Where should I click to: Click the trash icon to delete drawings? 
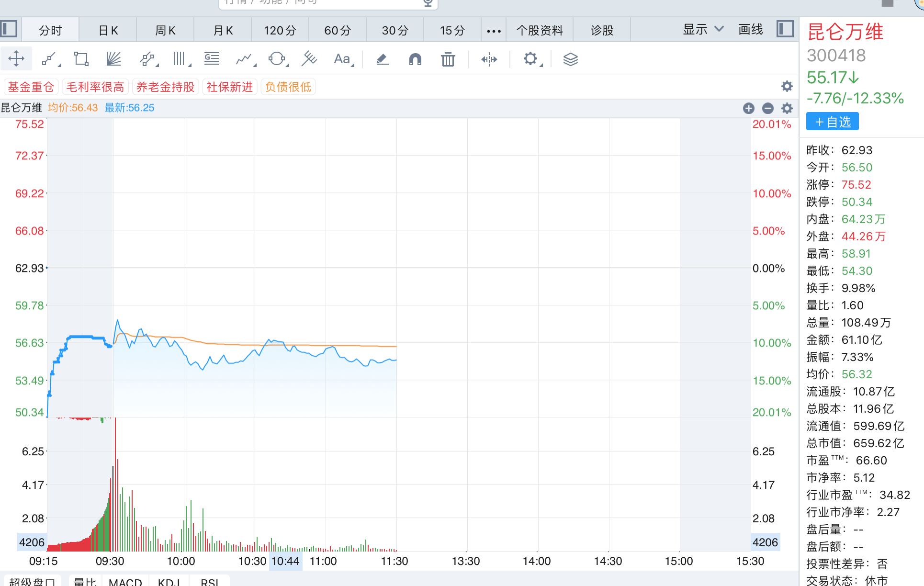[448, 59]
